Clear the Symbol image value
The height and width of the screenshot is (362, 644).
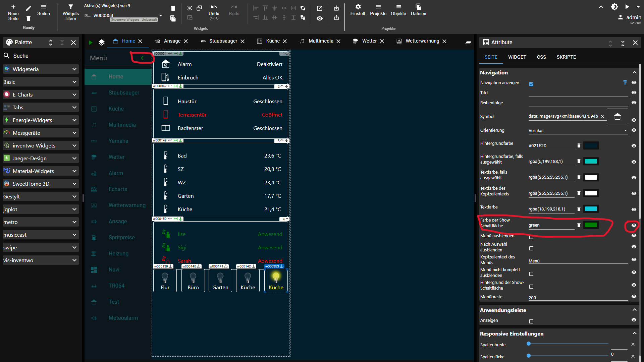[602, 116]
